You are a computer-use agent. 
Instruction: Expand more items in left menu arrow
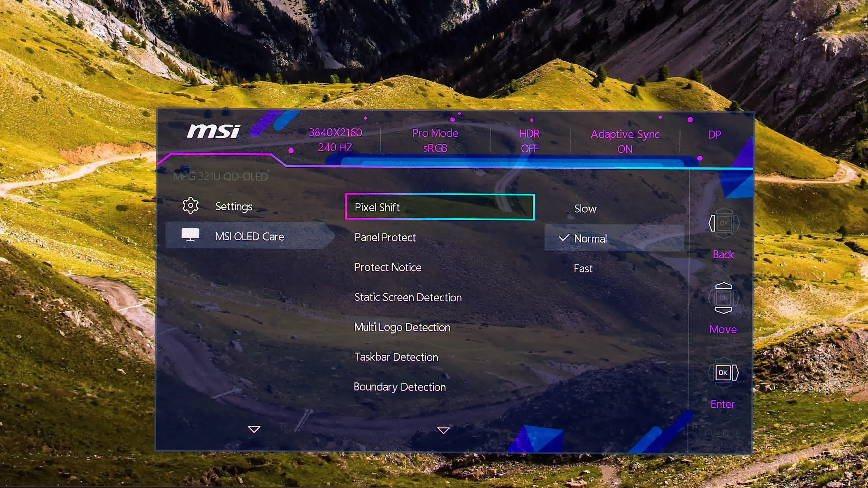254,429
